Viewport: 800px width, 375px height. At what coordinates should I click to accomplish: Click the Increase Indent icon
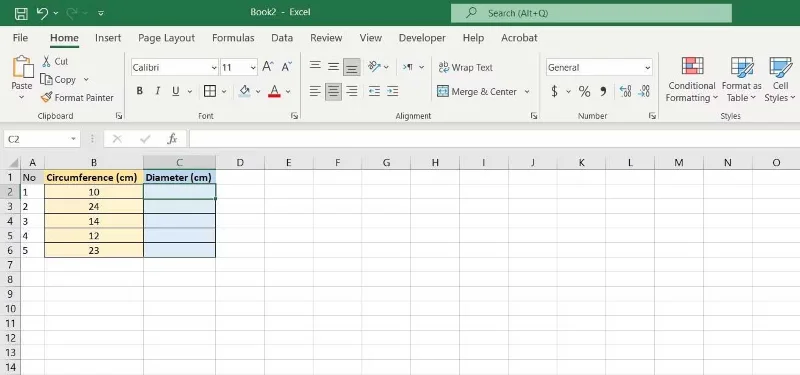point(392,91)
